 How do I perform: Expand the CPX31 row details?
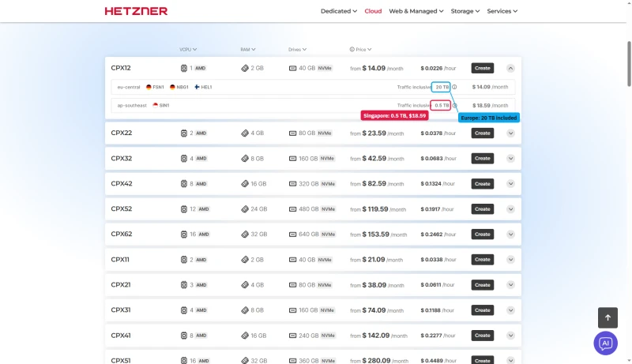tap(510, 310)
